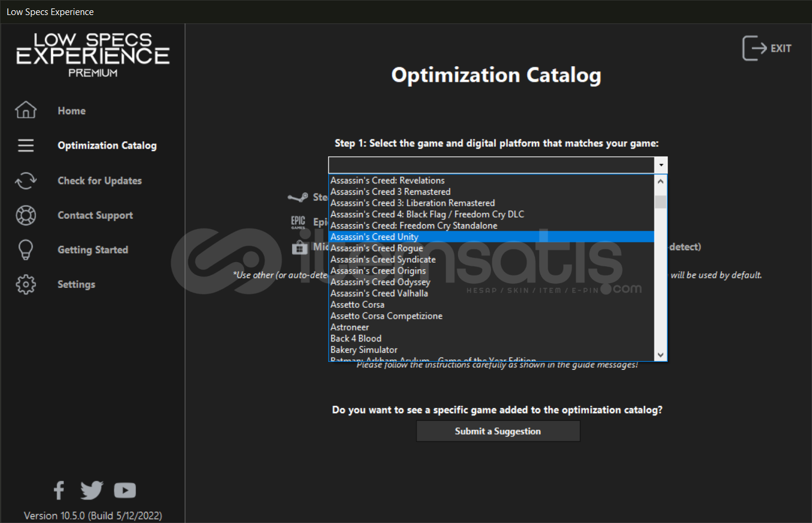Select highlighted Assassin's Creed Unity entry
The height and width of the screenshot is (523, 812).
click(492, 237)
